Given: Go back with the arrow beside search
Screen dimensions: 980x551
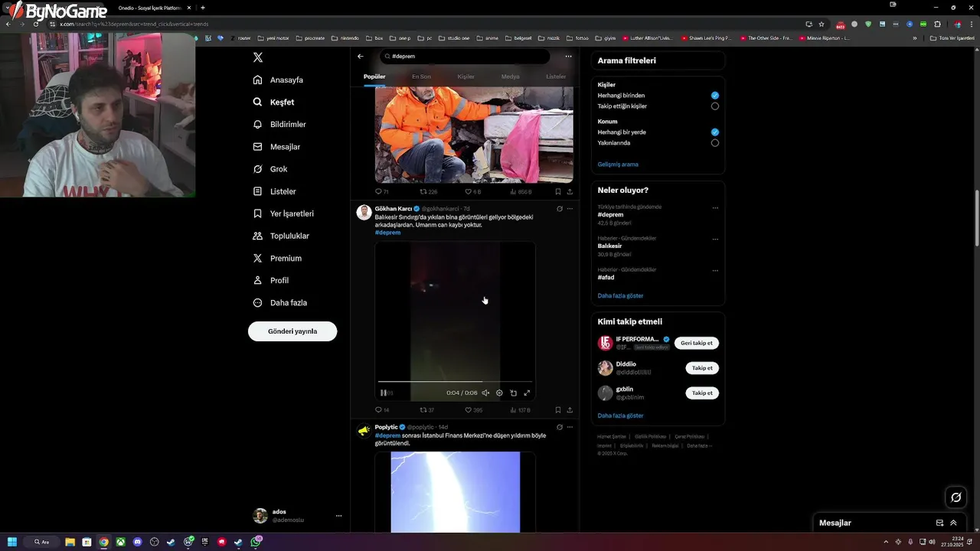Looking at the screenshot, I should pyautogui.click(x=361, y=56).
